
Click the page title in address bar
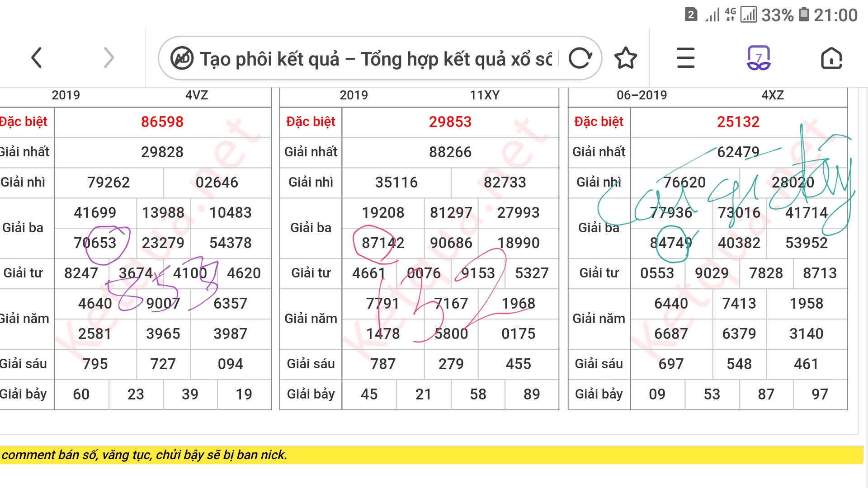(376, 59)
